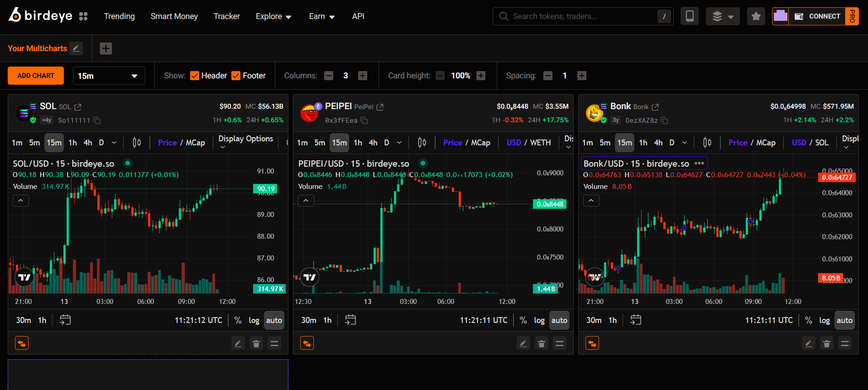Decrease the Columns count
This screenshot has height=390, width=868.
pos(329,76)
